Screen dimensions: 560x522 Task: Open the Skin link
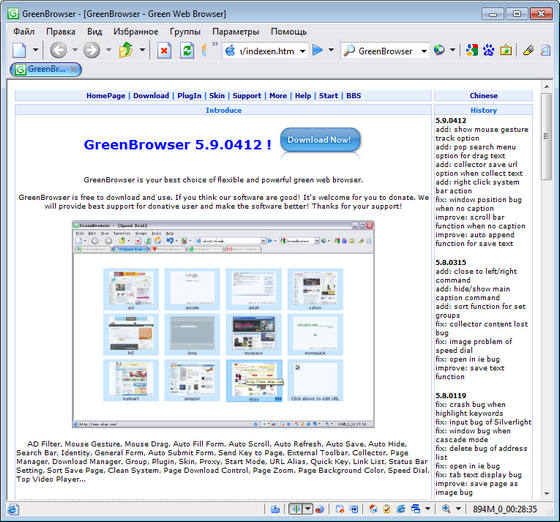pos(217,96)
